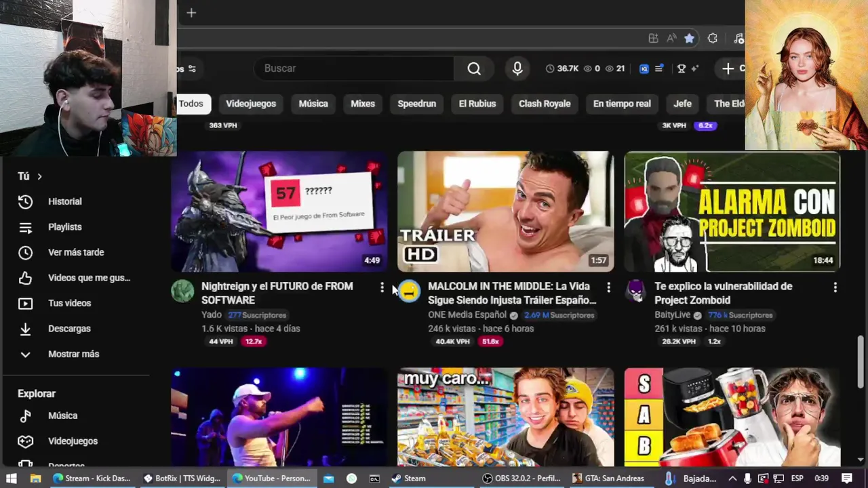
Task: Open options menu for Malcolm in the Middle video
Action: click(x=608, y=287)
